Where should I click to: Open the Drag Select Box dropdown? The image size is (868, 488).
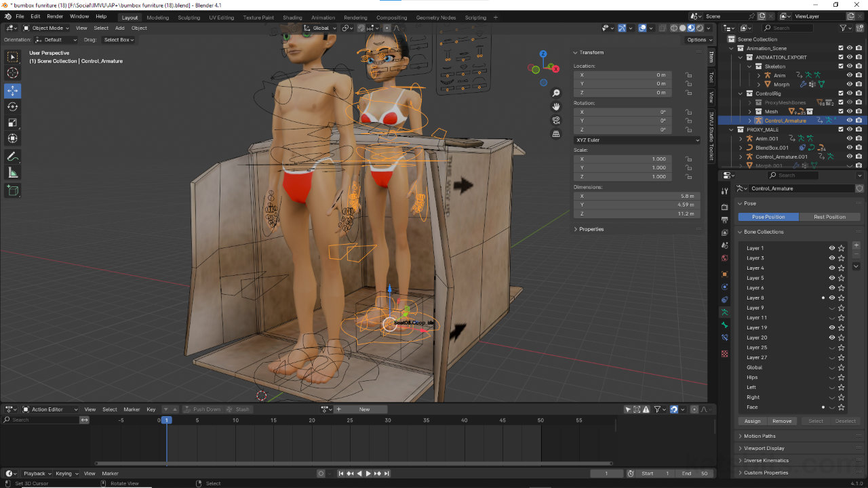tap(118, 40)
